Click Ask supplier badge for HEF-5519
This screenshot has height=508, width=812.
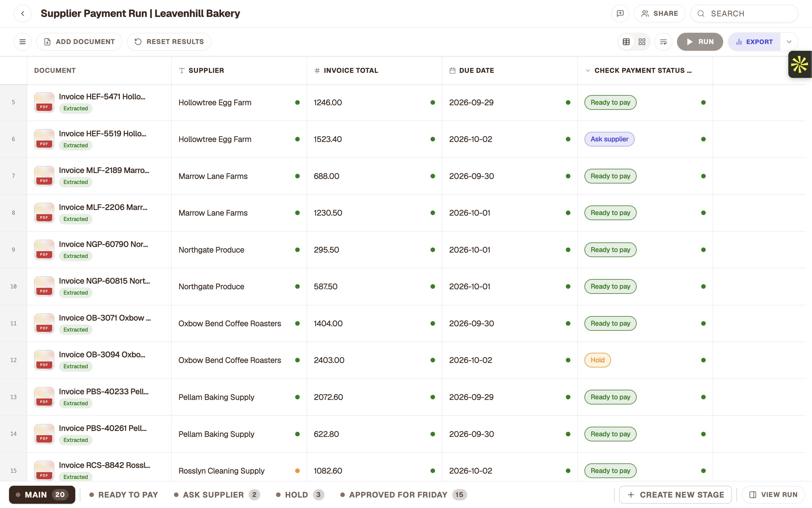tap(609, 139)
